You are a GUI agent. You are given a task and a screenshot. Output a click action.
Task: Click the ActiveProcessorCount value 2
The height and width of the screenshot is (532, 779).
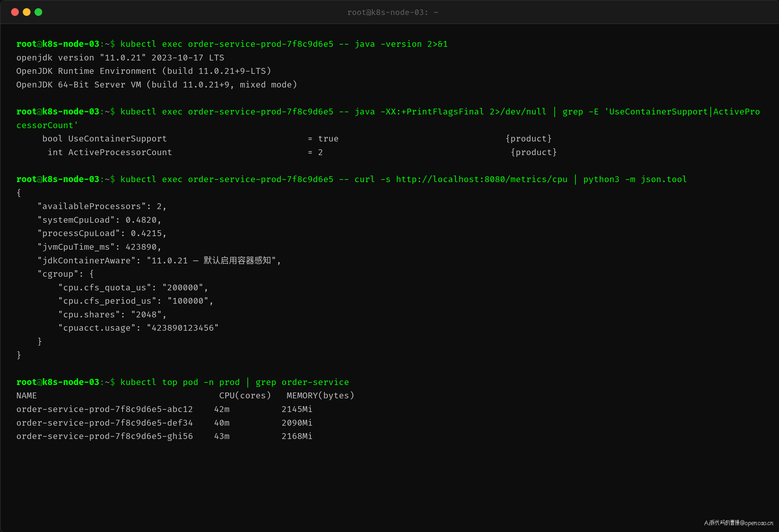(x=321, y=153)
